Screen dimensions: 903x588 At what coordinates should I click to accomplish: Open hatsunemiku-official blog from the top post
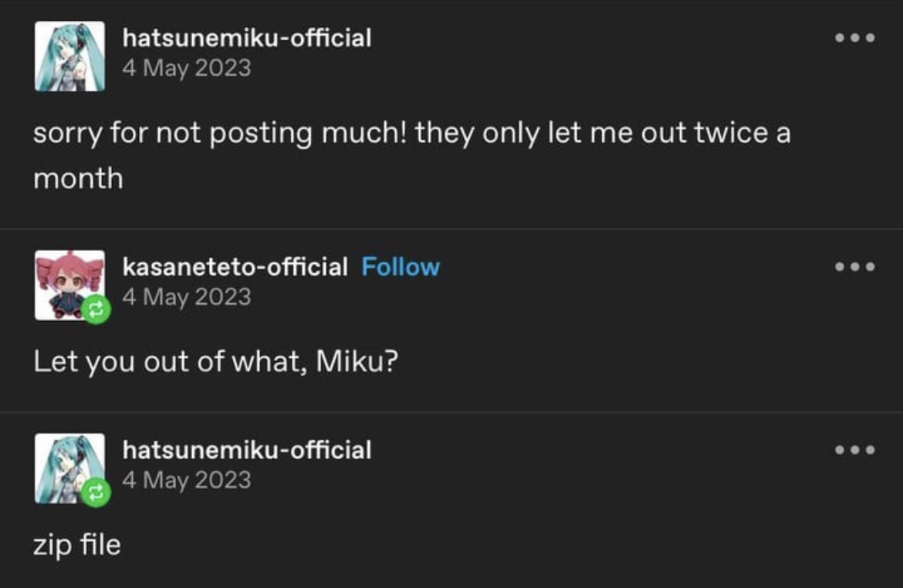point(247,39)
